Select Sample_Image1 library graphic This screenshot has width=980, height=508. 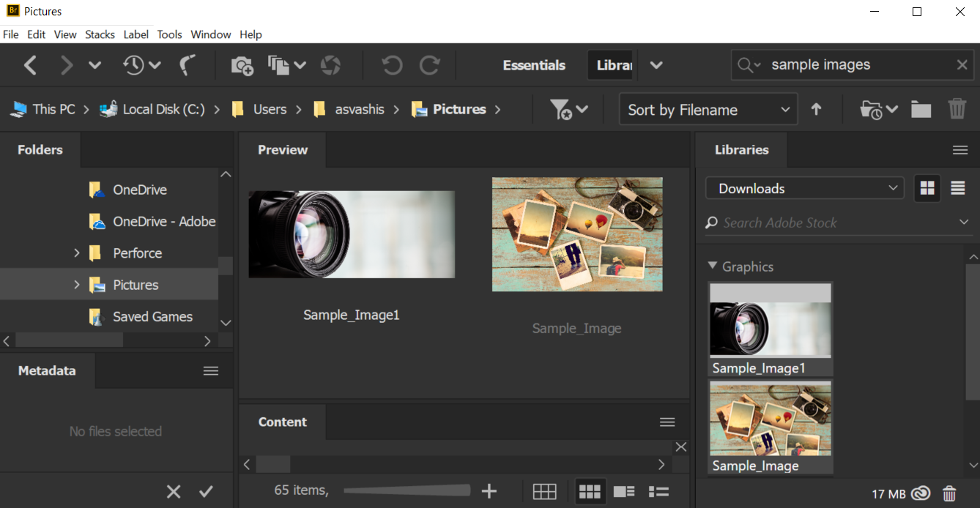(x=771, y=329)
